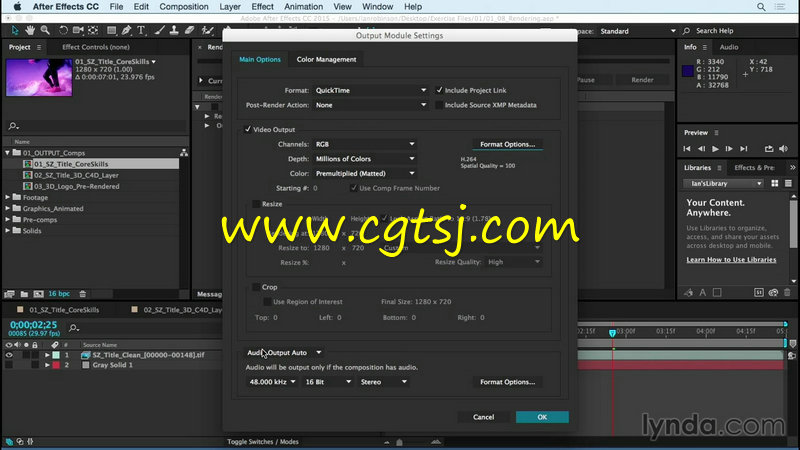The width and height of the screenshot is (800, 450).
Task: Delete library item with trash icon
Action: click(x=787, y=292)
